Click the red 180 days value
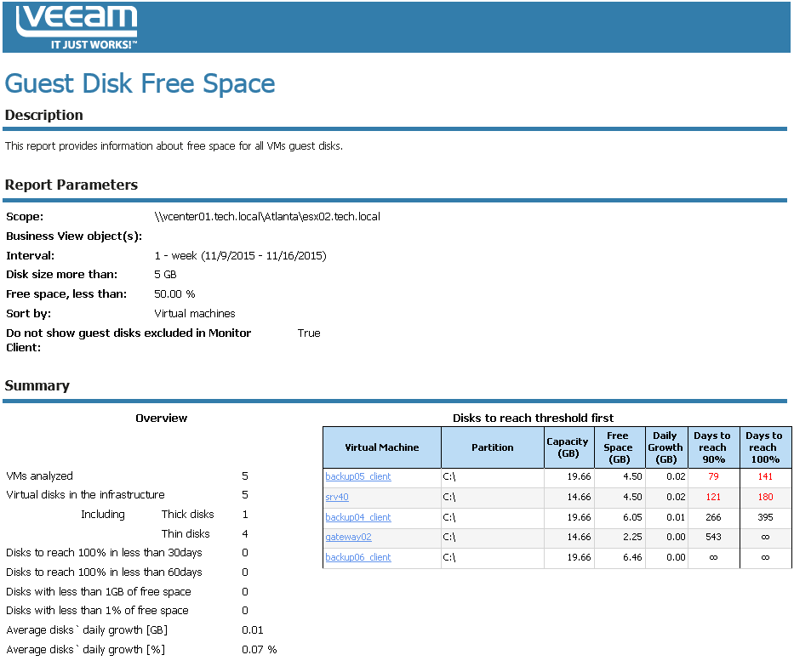Viewport: 794px width, 672px height. (765, 497)
